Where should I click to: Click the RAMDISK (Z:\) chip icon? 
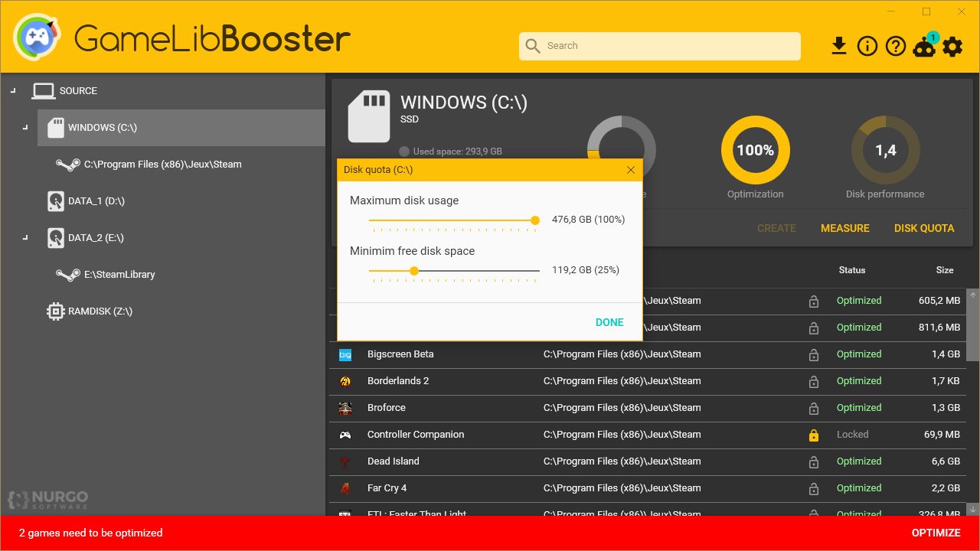point(54,311)
